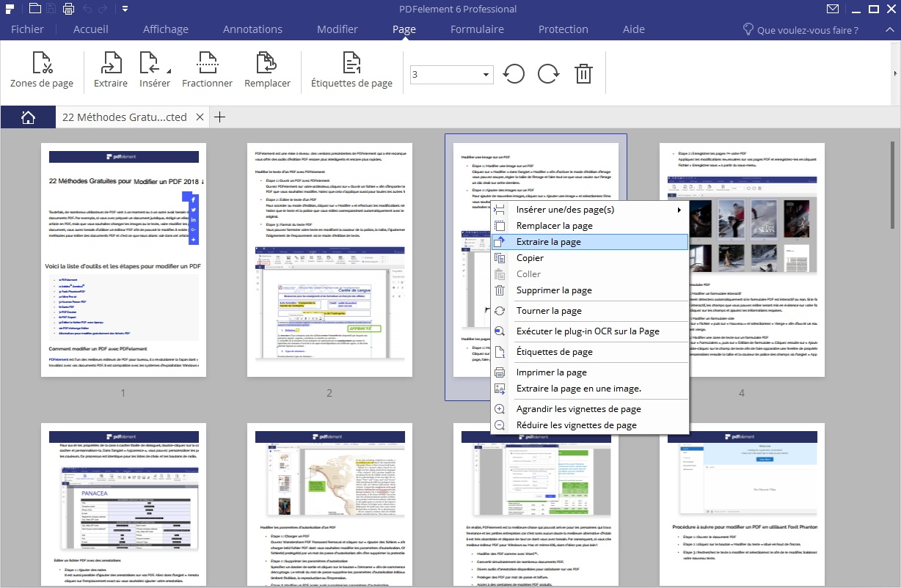Go to the Home tab icon
This screenshot has height=588, width=901.
pyautogui.click(x=28, y=117)
